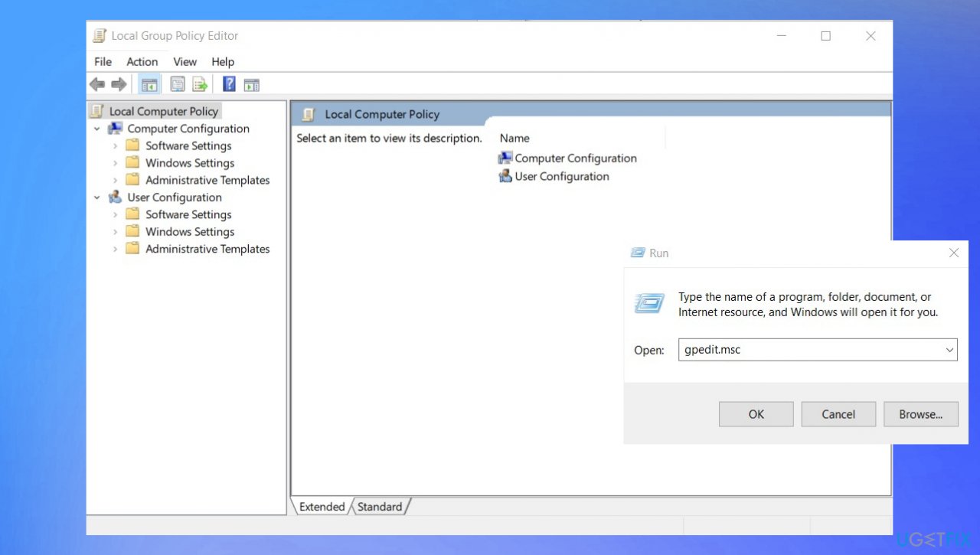Select User Configuration in the right pane list
Image resolution: width=980 pixels, height=555 pixels.
click(554, 176)
